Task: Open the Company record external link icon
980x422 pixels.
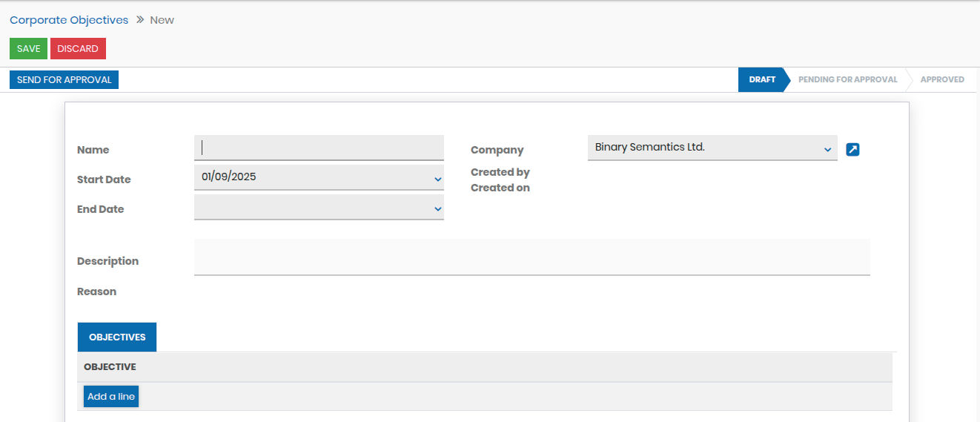Action: (852, 150)
